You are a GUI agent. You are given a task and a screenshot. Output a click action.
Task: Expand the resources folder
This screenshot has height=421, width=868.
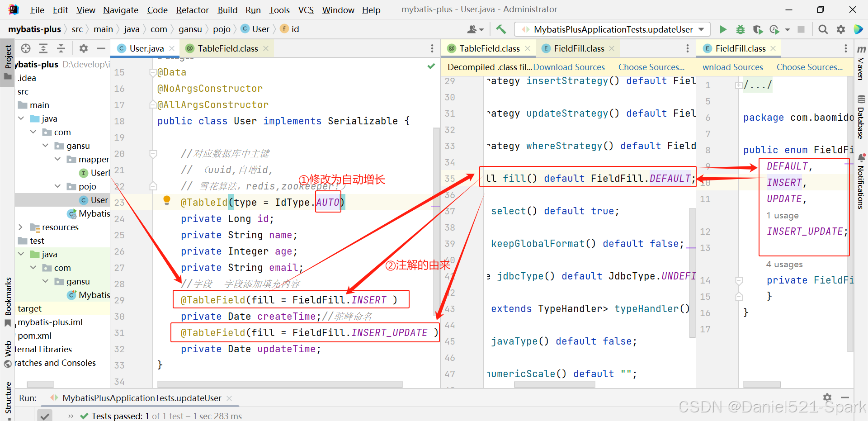point(21,227)
